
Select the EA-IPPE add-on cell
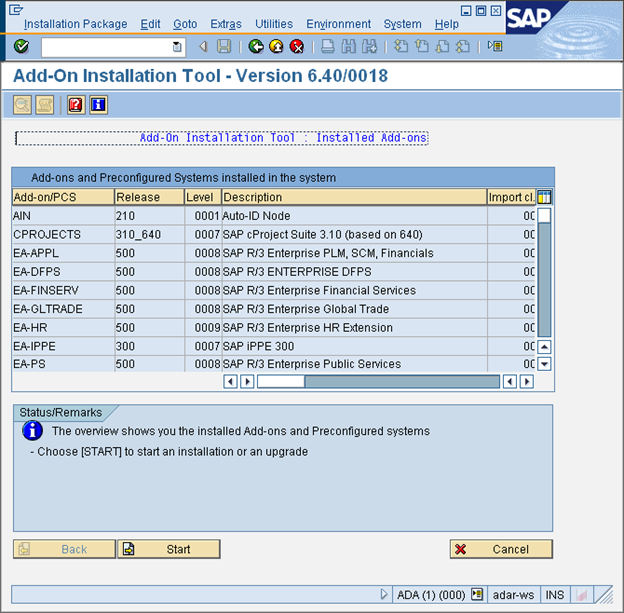tap(63, 346)
